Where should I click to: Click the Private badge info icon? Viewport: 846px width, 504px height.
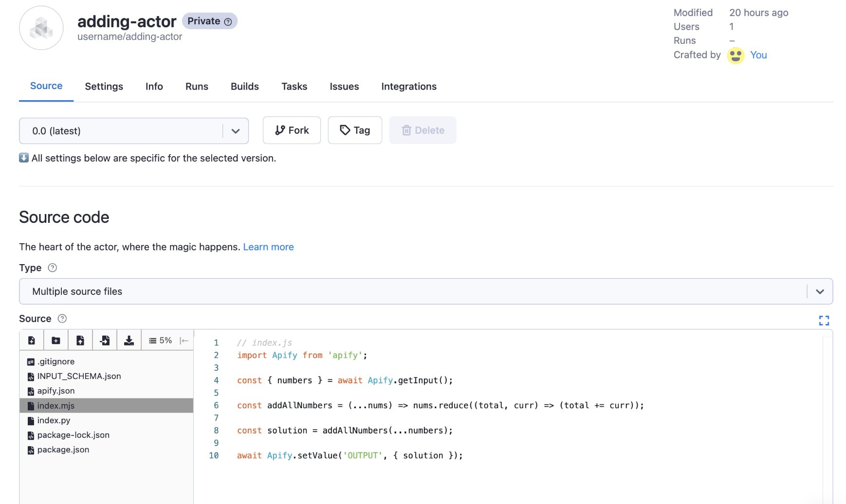(x=228, y=21)
